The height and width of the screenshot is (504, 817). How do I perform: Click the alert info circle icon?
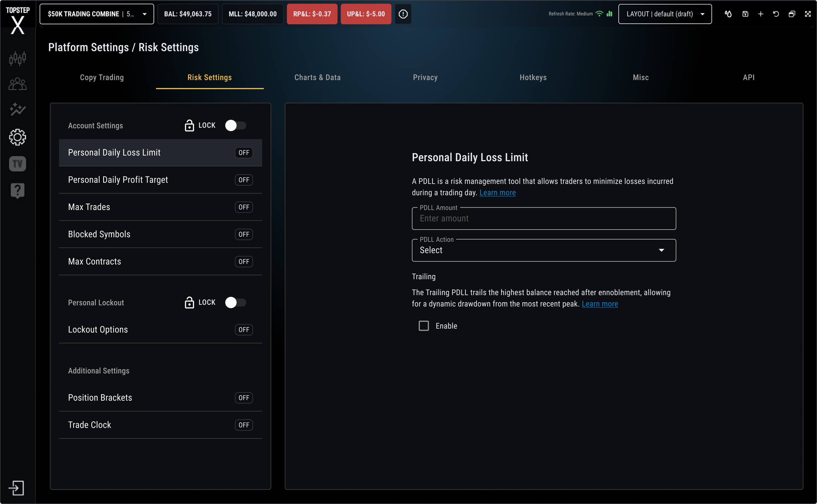(403, 14)
